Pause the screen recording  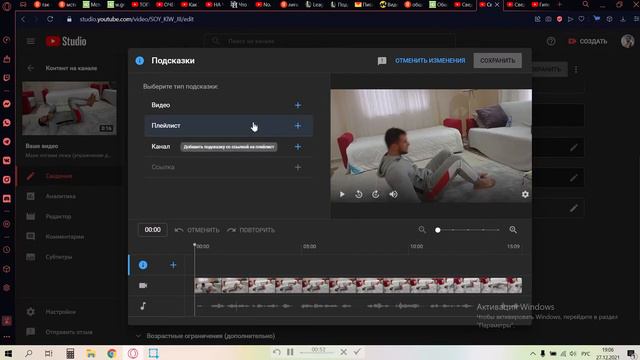[290, 352]
